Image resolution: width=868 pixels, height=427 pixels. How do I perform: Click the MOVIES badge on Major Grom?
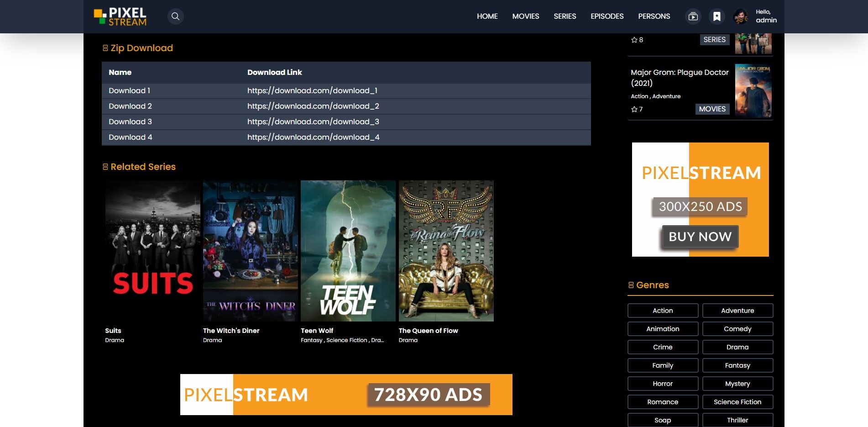click(712, 109)
